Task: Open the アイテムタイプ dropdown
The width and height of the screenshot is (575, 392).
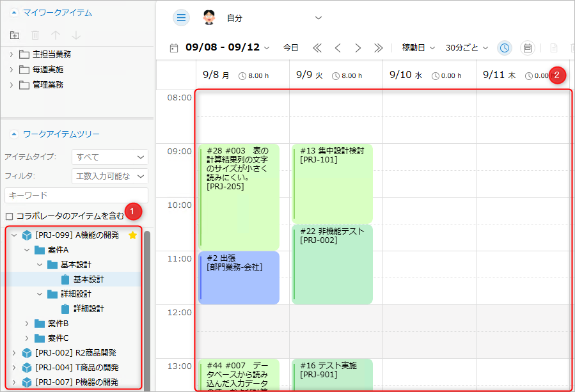Action: click(x=110, y=157)
